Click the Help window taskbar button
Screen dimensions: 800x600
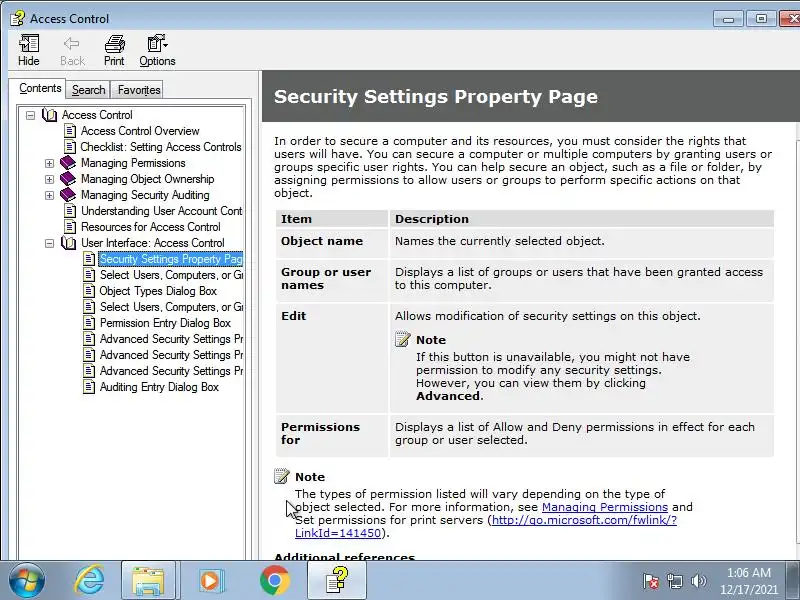pyautogui.click(x=337, y=581)
